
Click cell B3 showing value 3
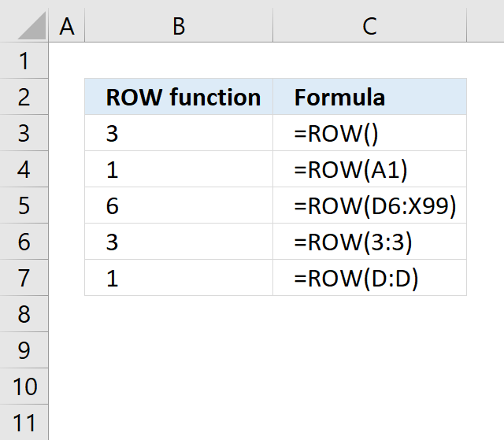point(179,133)
